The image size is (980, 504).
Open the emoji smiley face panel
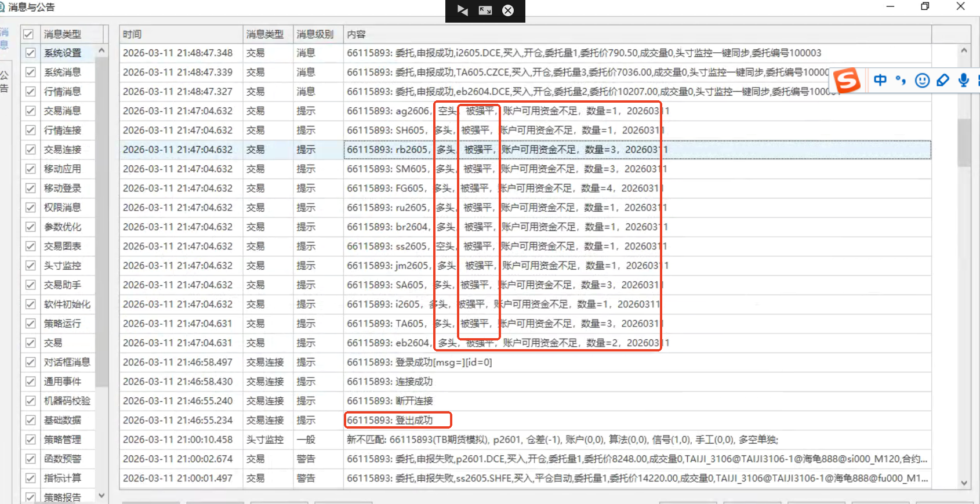[x=922, y=80]
